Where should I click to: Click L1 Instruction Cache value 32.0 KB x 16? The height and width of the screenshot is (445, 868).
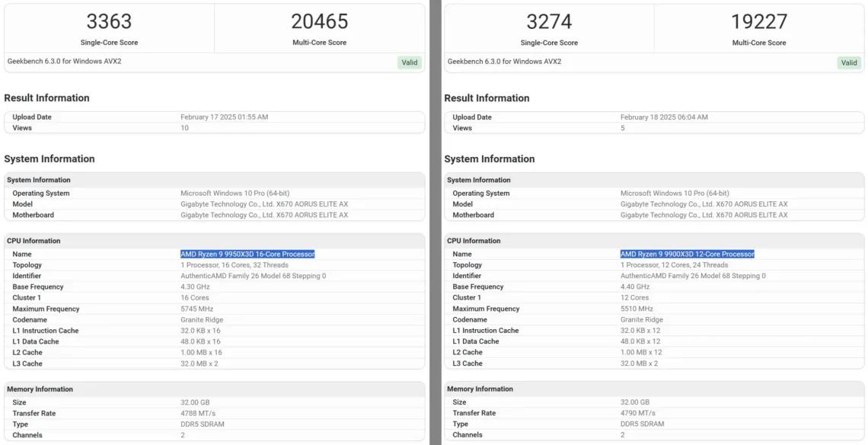pos(200,330)
